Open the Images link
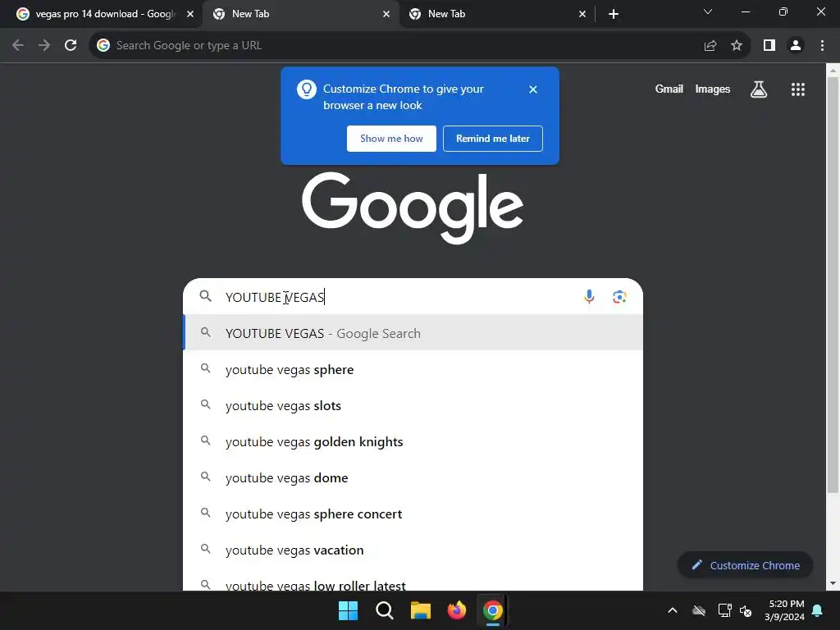The image size is (840, 630). coord(713,89)
